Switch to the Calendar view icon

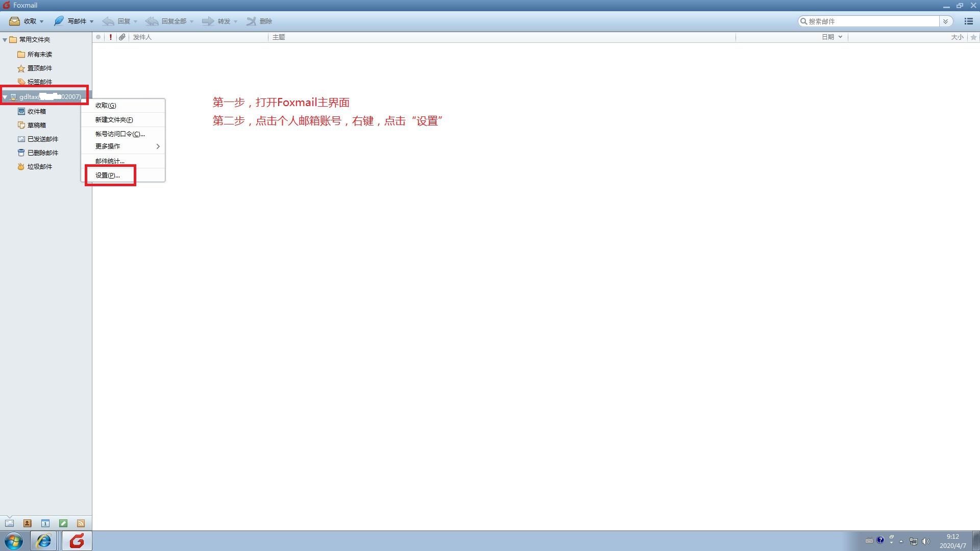45,523
